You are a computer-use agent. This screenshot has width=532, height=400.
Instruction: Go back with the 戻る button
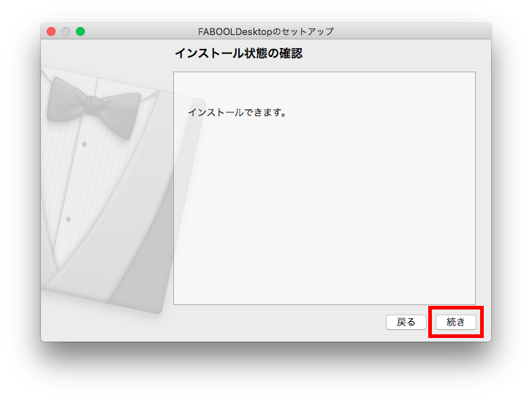(406, 322)
